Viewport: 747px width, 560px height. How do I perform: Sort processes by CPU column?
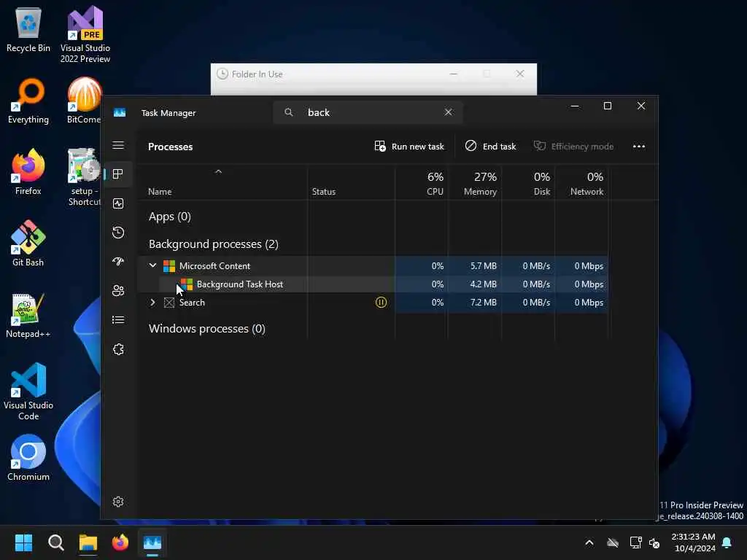coord(435,184)
